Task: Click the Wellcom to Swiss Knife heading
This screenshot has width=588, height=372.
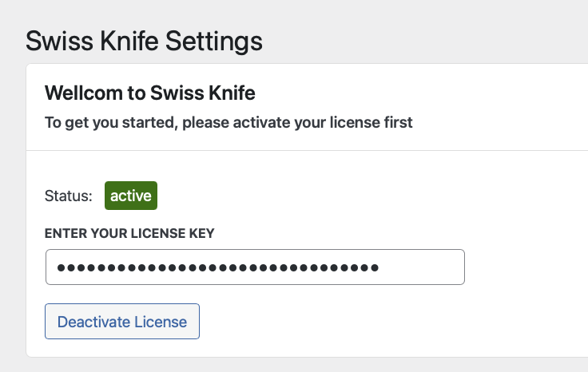Action: (x=150, y=93)
